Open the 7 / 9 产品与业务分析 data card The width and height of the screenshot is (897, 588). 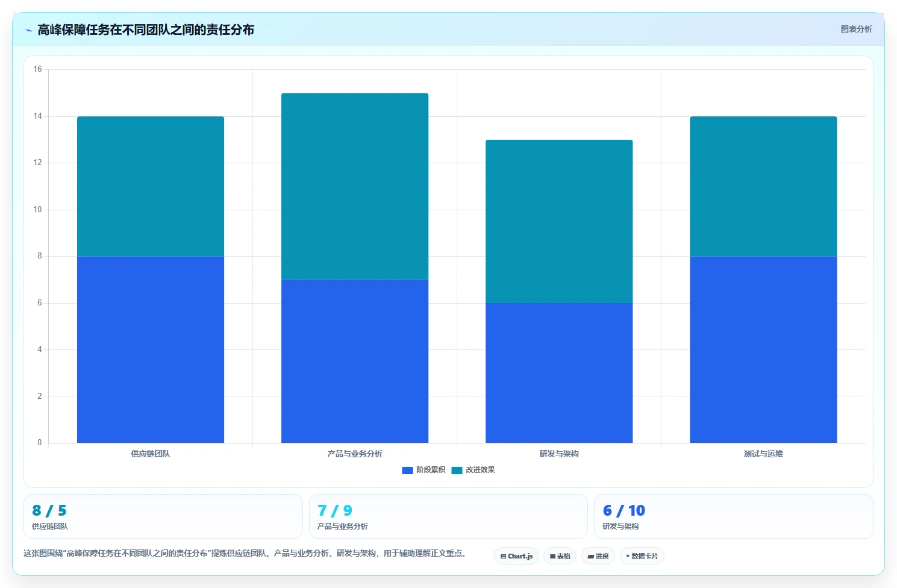coord(448,516)
